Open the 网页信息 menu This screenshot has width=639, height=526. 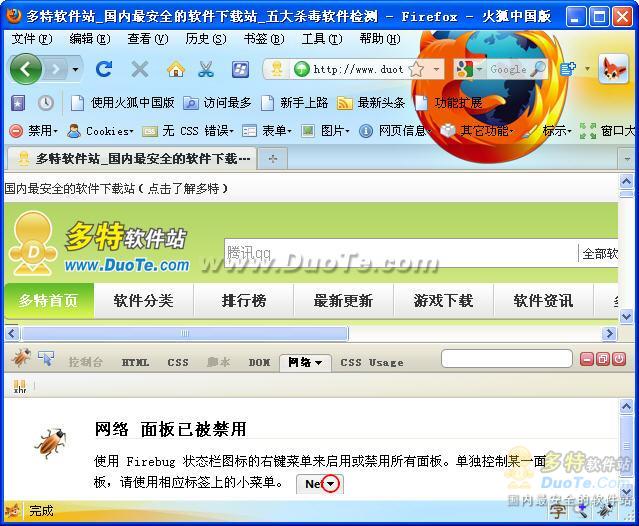pyautogui.click(x=395, y=131)
